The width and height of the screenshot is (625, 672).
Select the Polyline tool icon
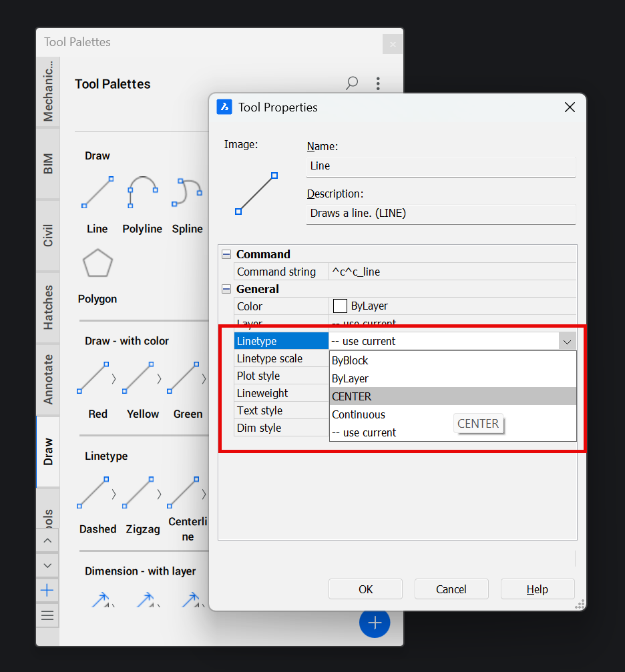pyautogui.click(x=142, y=194)
